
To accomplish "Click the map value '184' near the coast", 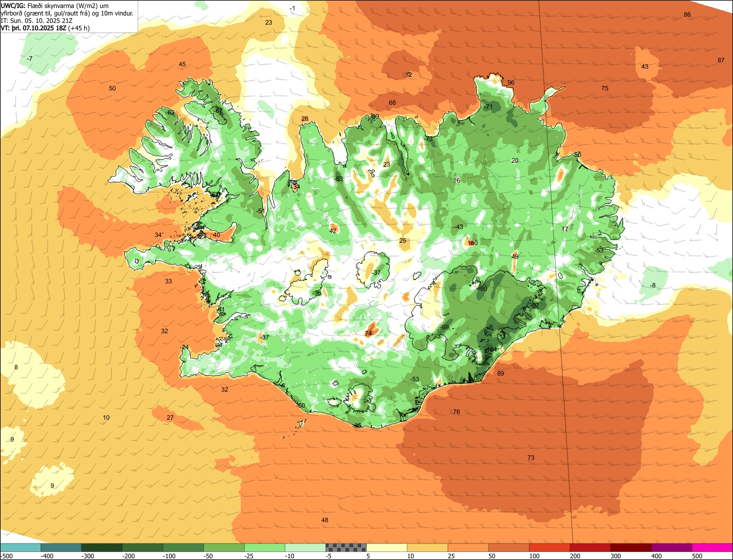I will point(491,350).
